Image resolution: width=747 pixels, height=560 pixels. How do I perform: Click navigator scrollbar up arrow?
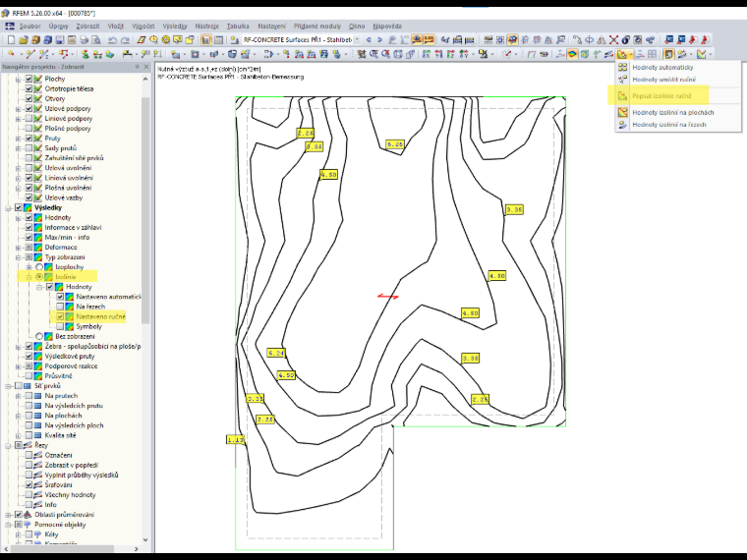(x=145, y=79)
